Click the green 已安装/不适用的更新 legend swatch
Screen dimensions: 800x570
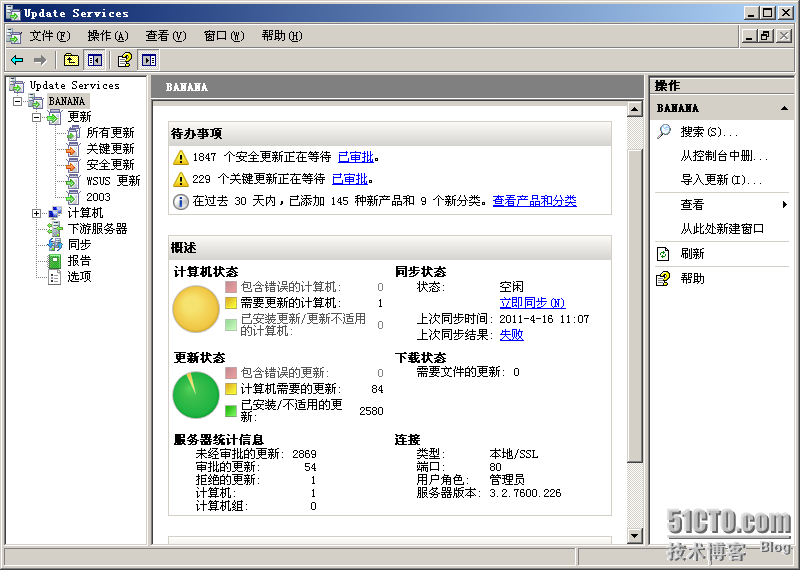(x=231, y=411)
